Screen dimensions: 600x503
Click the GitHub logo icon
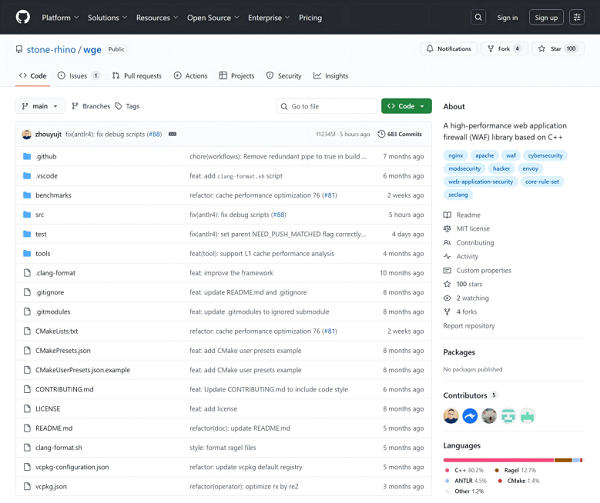(23, 17)
